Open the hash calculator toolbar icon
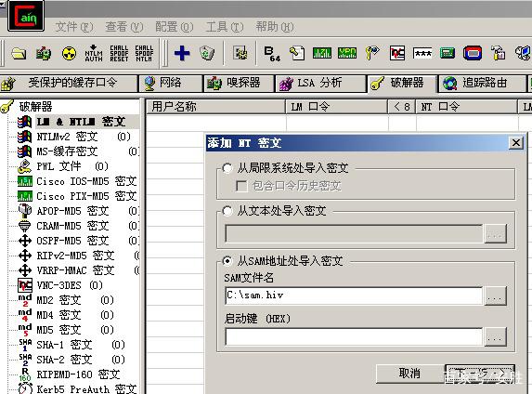 [x=448, y=53]
